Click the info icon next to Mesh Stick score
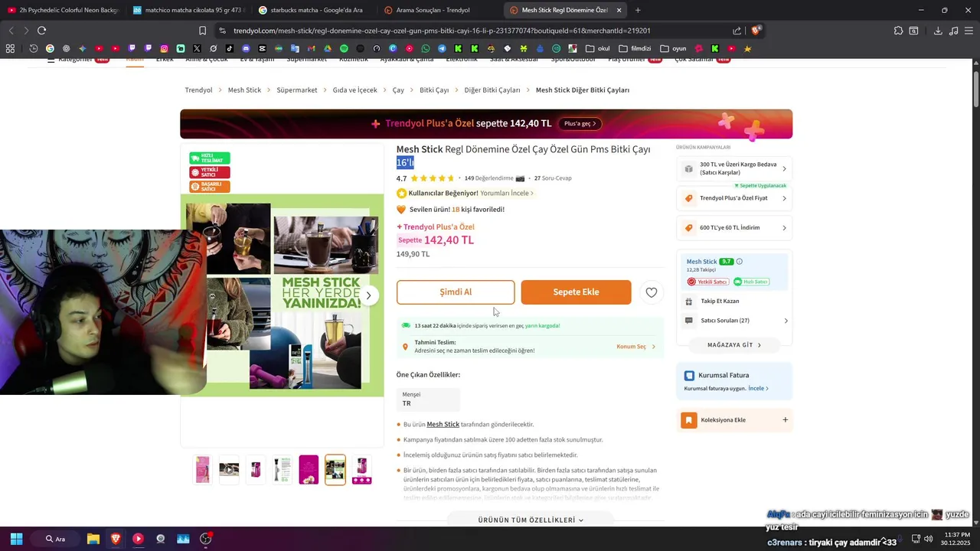Screen dimensions: 980x551 739,262
